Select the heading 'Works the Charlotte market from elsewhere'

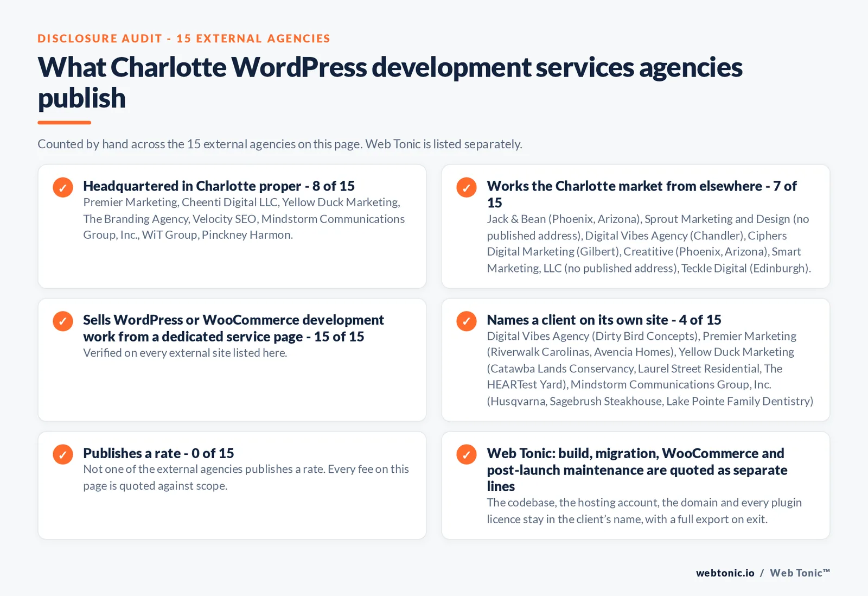(642, 194)
